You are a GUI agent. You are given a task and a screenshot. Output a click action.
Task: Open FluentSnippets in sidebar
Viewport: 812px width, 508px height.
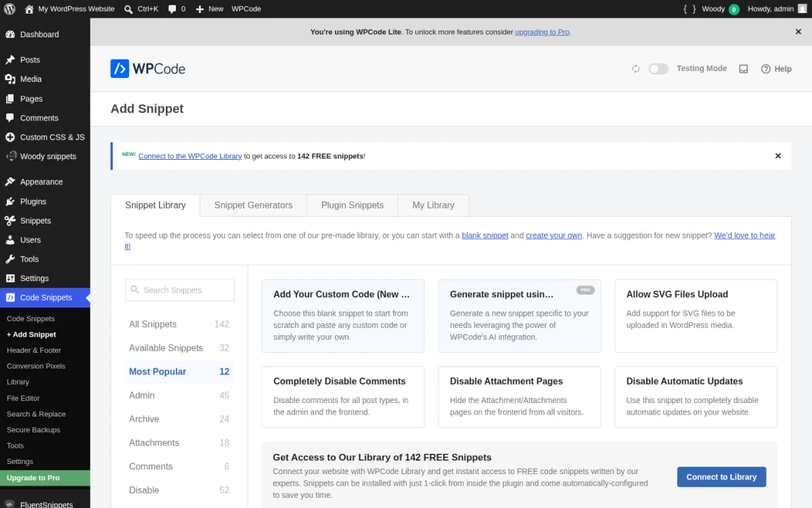[x=45, y=503]
